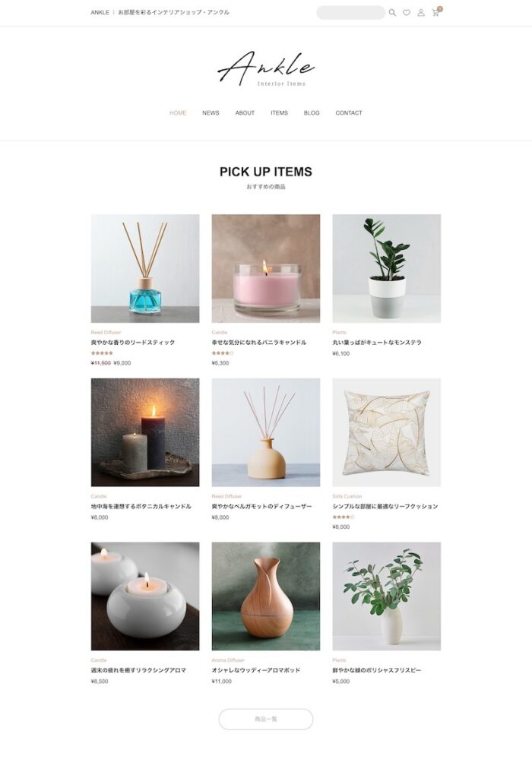Open the ABOUT page

pos(245,113)
